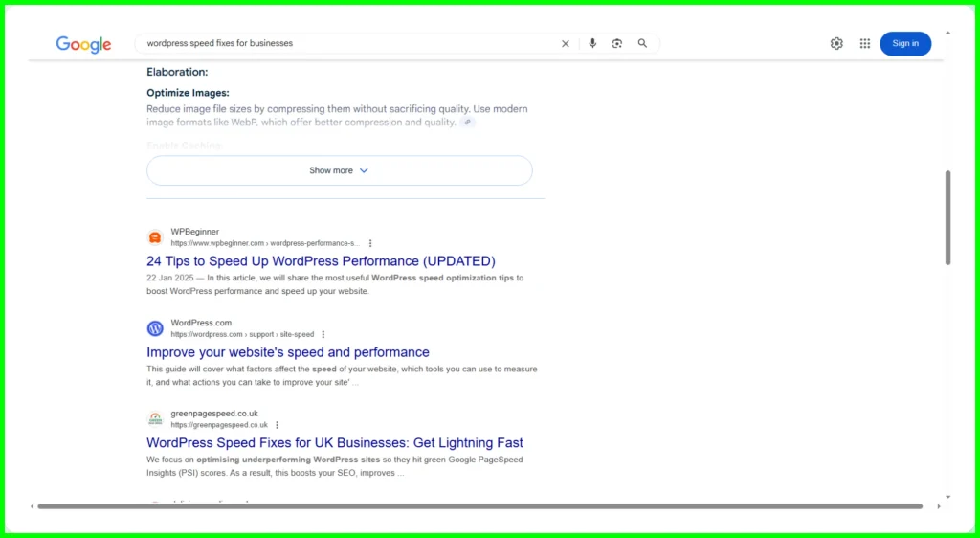This screenshot has height=538, width=980.
Task: Click the Optimize Images heading
Action: tap(189, 93)
